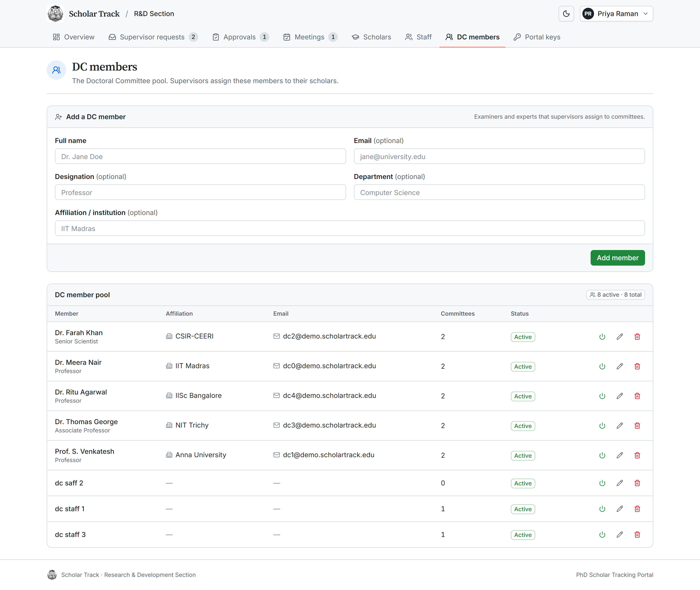Open the R&D Section breadcrumb link
Image resolution: width=700 pixels, height=590 pixels.
pos(154,14)
